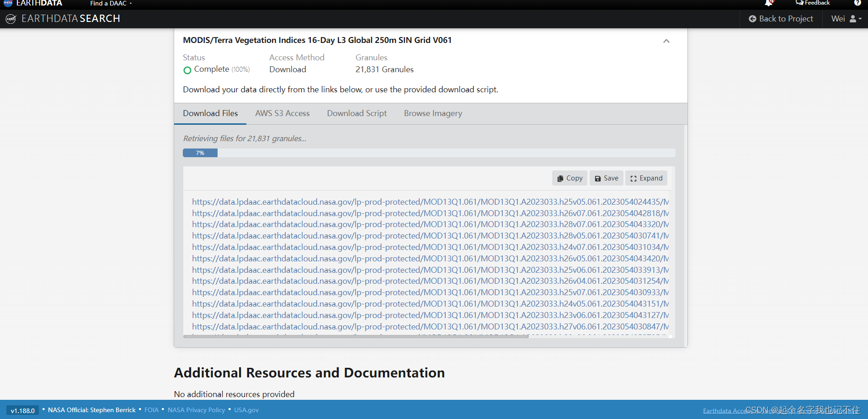This screenshot has width=868, height=419.
Task: Click the EARTHDATA logo in the top bar
Action: click(33, 3)
